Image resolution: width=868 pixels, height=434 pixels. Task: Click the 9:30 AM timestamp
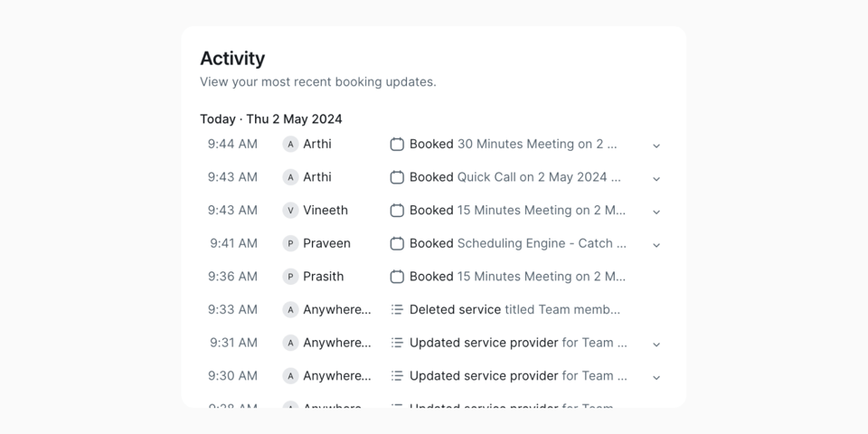point(232,376)
